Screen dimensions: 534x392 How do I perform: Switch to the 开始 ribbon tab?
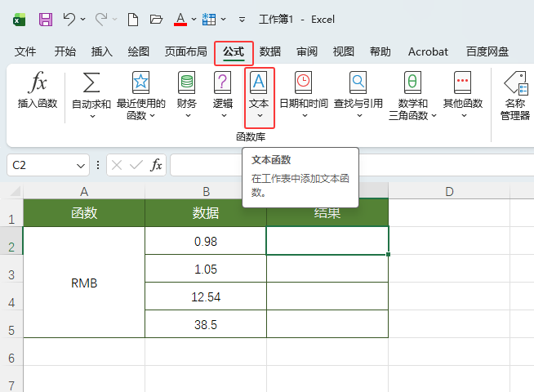pyautogui.click(x=65, y=51)
